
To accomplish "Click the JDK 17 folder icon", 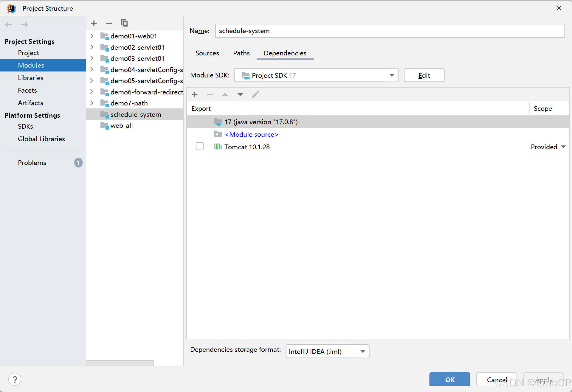I will click(x=218, y=122).
